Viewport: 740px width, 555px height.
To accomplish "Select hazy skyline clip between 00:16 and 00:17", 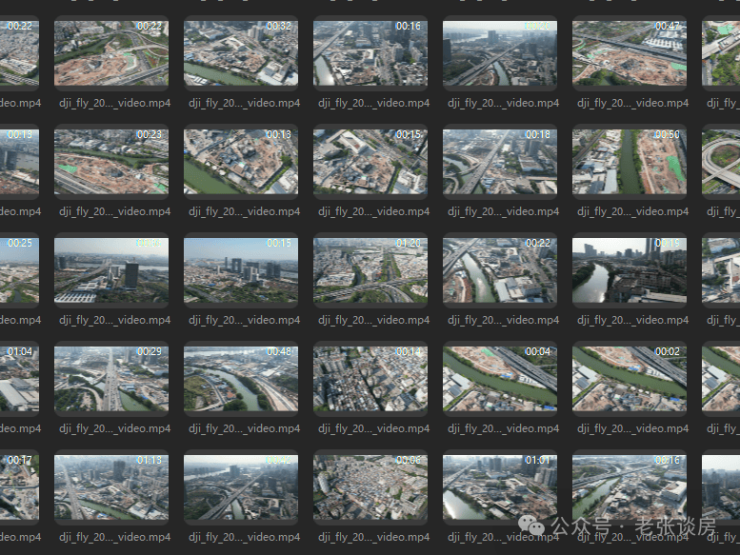I will click(500, 52).
